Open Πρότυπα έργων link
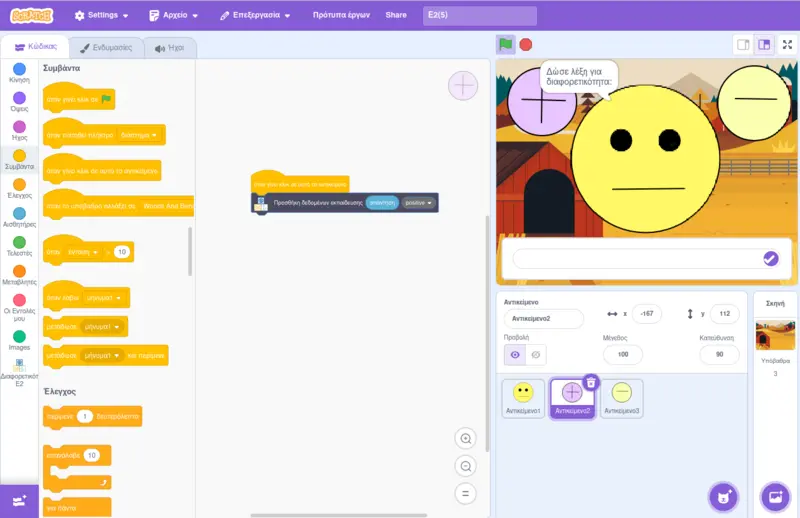 (x=342, y=16)
